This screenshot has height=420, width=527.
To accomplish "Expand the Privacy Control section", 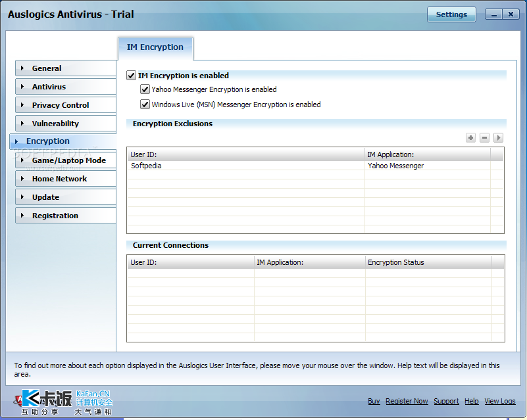I will [66, 105].
